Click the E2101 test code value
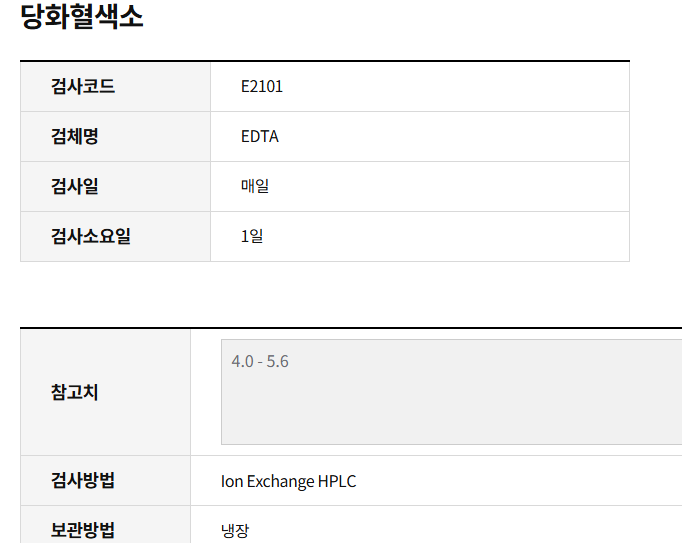682x543 pixels. coord(262,87)
